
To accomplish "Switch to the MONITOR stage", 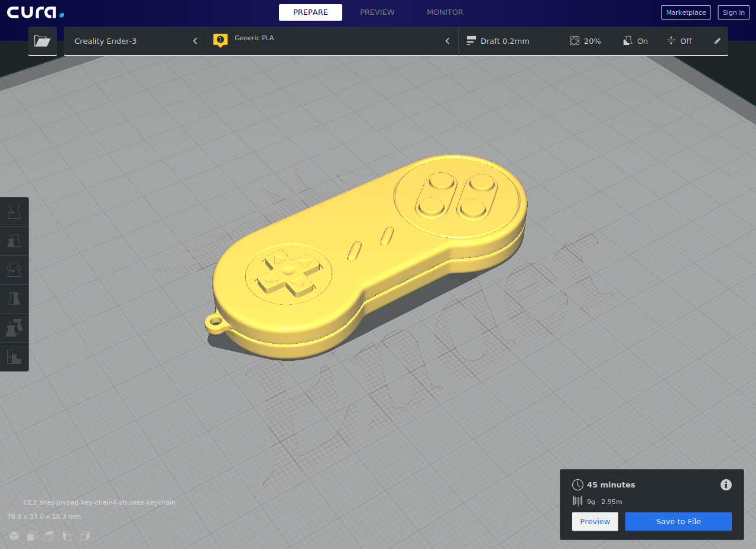I will [445, 12].
